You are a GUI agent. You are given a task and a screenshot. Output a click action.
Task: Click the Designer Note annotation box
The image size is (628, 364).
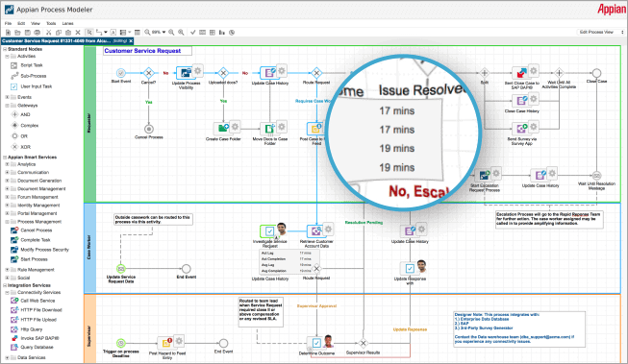point(519,328)
